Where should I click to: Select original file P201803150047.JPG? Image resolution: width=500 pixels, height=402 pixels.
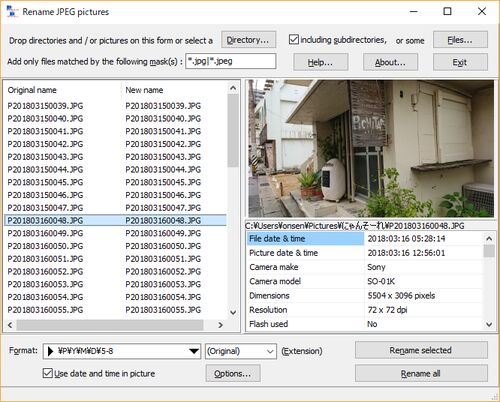pyautogui.click(x=45, y=208)
